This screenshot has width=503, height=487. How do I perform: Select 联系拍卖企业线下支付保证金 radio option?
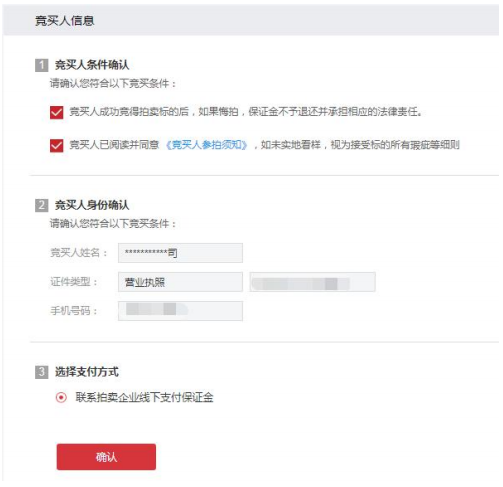61,397
